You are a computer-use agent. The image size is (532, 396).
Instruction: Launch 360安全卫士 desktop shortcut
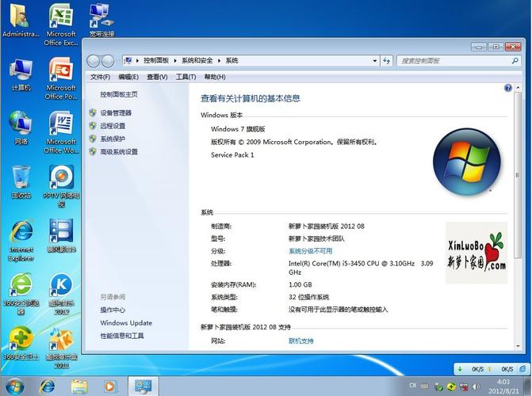(21, 343)
